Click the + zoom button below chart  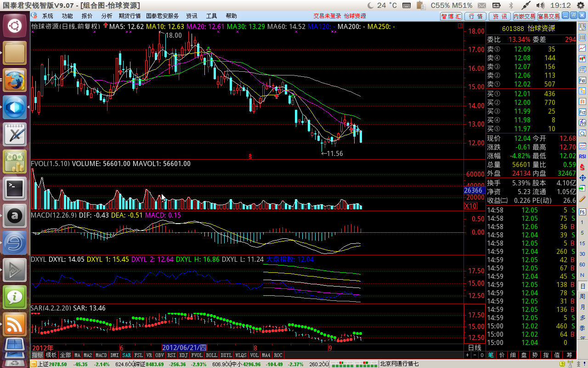coord(468,355)
